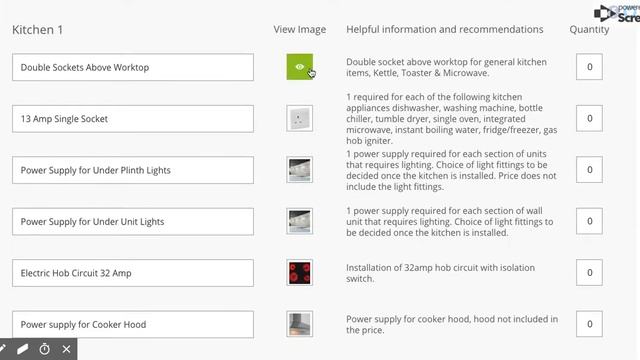Close the recorder annotation toolbar

click(66, 349)
